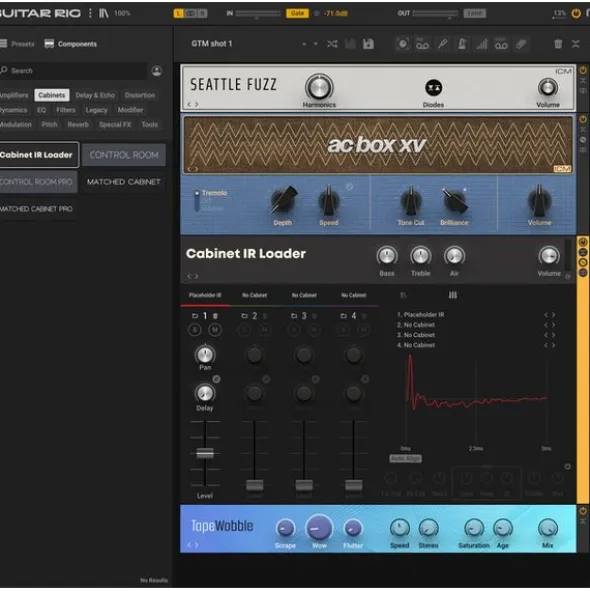Viewport: 590px width, 591px height.
Task: Step slot 4 No Cabinet arrows
Action: (x=550, y=345)
